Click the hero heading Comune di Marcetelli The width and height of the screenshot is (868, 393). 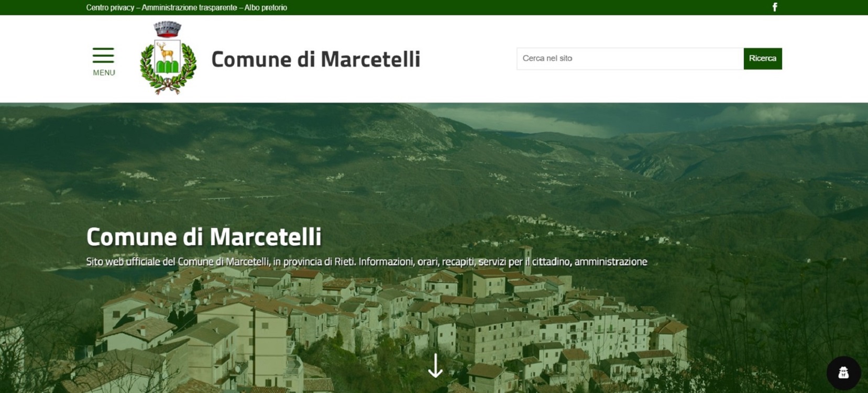[x=204, y=237]
